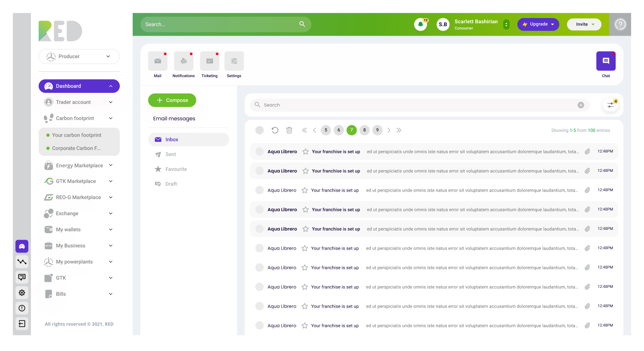
Task: Open the Inbox folder
Action: coord(188,140)
